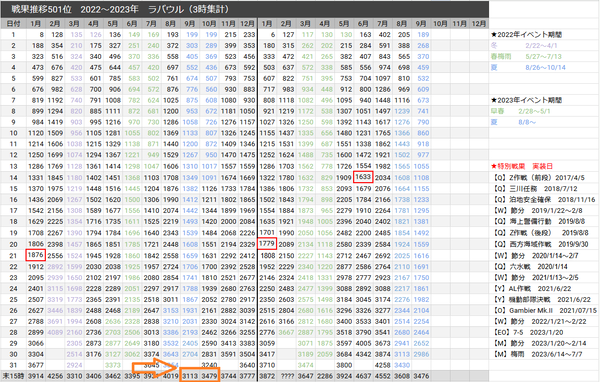The image size is (600, 382).
Task: Select red-boxed cell 1633 in June
Action: tap(363, 177)
